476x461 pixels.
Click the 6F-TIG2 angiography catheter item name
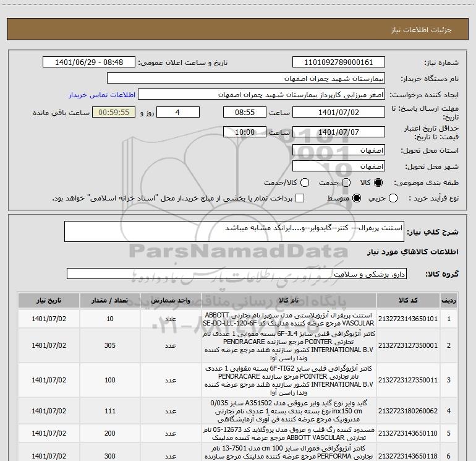(289, 381)
